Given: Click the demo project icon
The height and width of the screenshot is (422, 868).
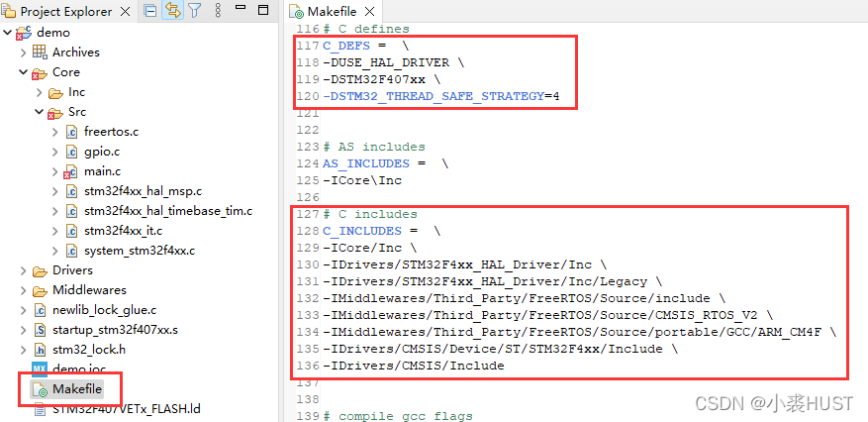Looking at the screenshot, I should (23, 33).
